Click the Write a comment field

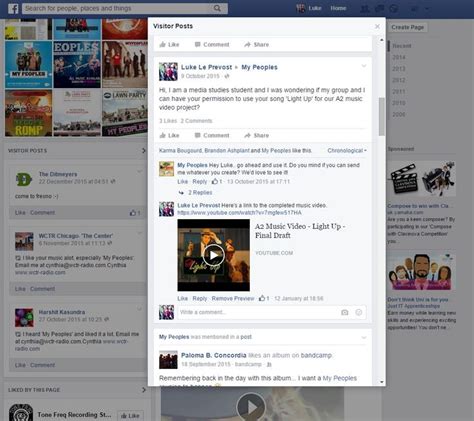tap(257, 312)
